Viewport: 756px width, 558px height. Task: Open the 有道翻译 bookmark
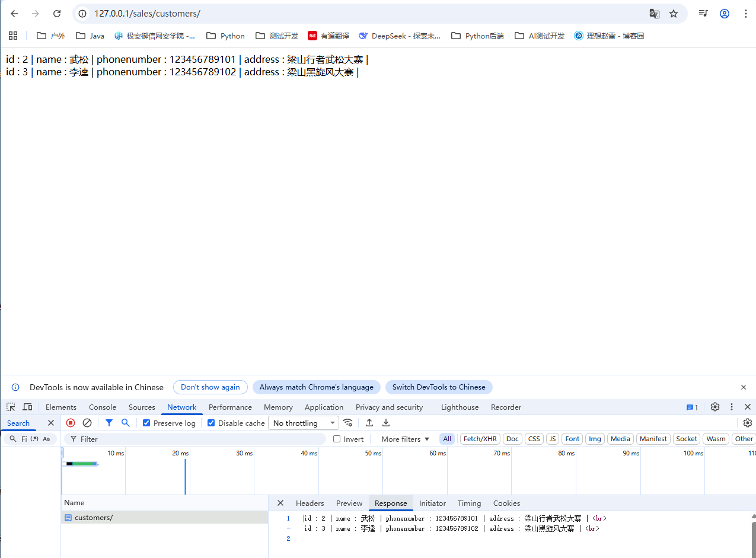[x=328, y=36]
